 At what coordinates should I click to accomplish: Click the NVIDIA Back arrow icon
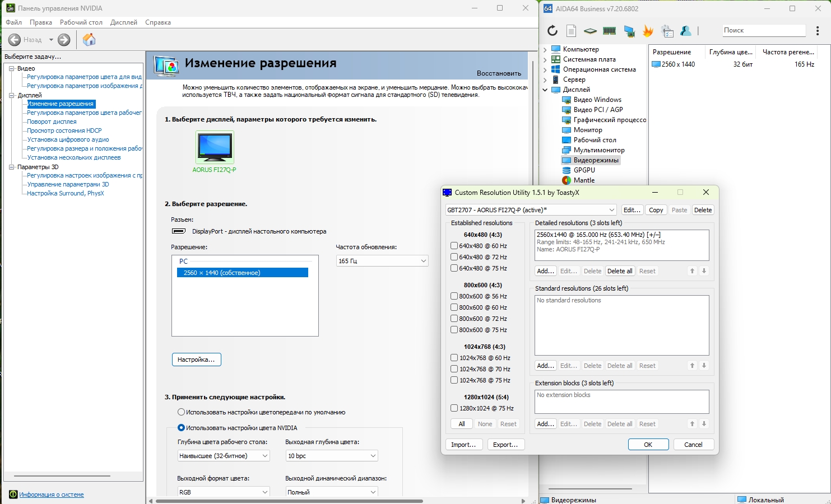click(15, 40)
